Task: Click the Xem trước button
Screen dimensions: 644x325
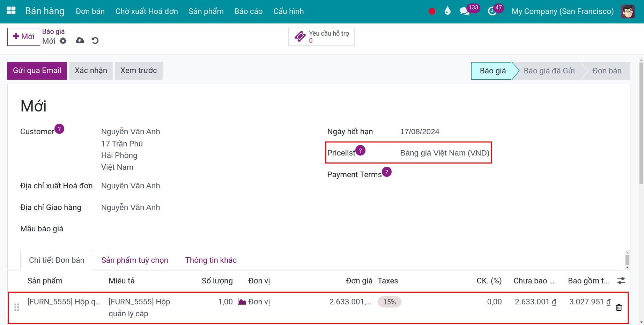Action: [x=139, y=71]
